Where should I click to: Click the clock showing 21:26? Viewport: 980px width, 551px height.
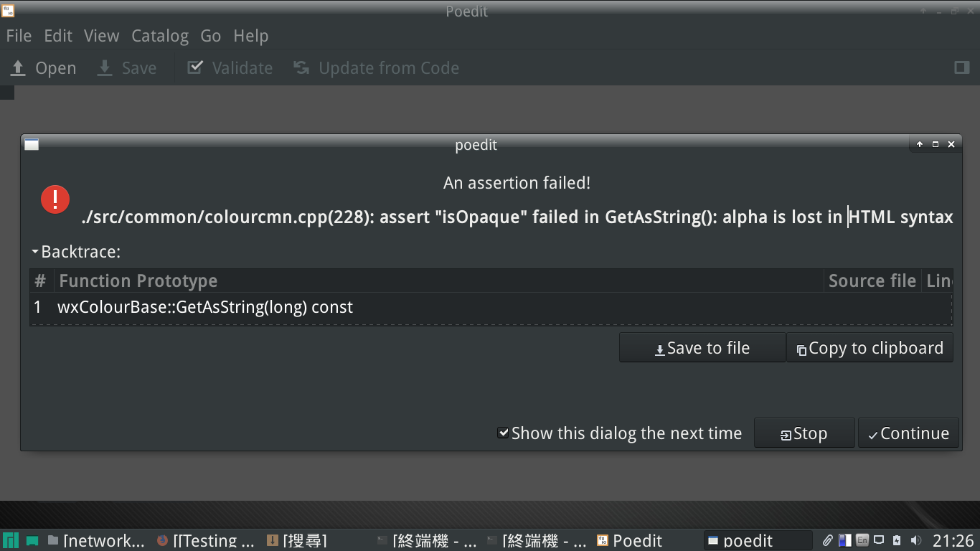point(953,540)
